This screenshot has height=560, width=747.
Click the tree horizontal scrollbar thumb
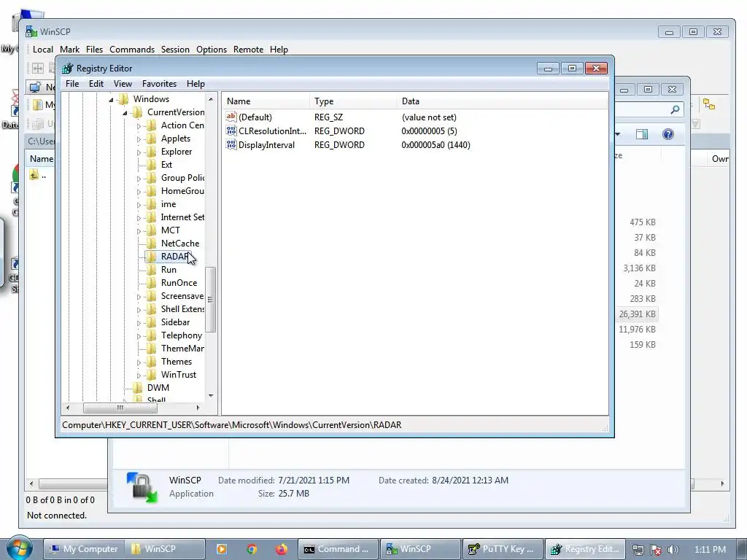[x=120, y=408]
